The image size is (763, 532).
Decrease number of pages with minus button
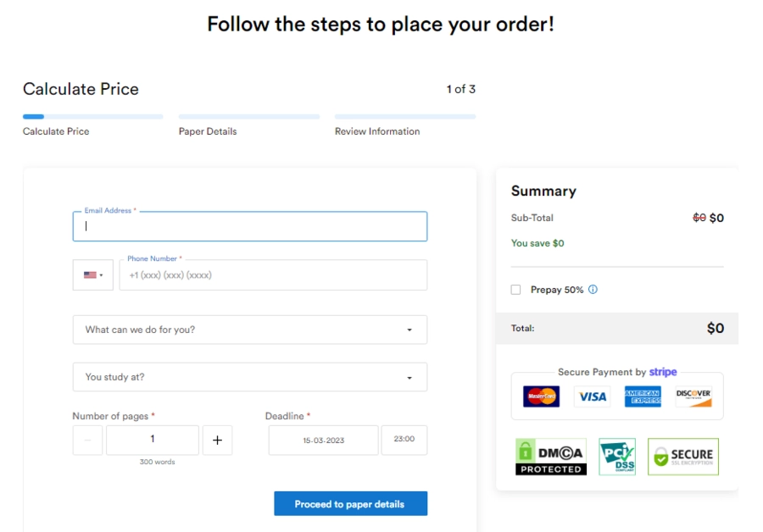pyautogui.click(x=87, y=441)
